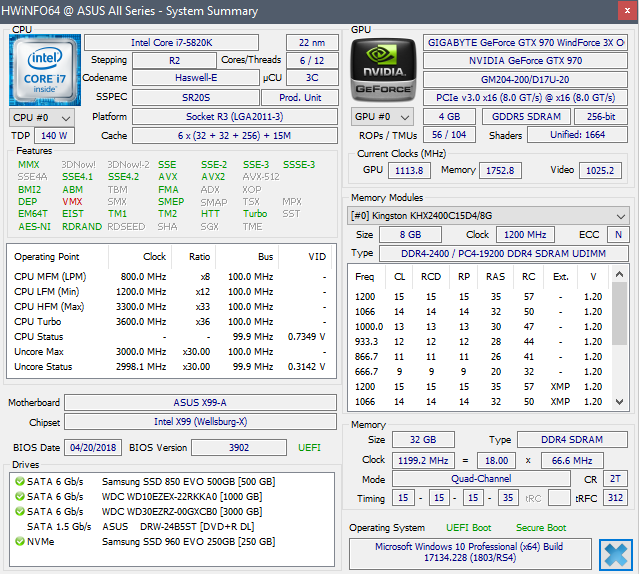
Task: Click the cache size field
Action: 235,136
